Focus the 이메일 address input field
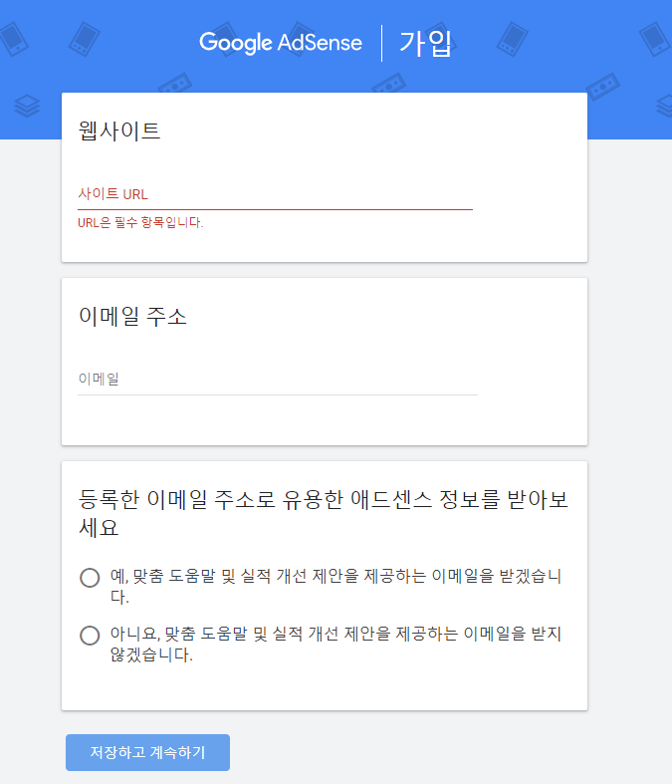The height and width of the screenshot is (784, 672). coord(278,380)
